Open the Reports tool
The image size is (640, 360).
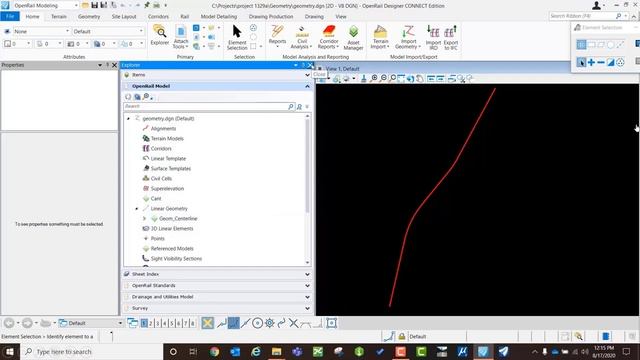277,35
